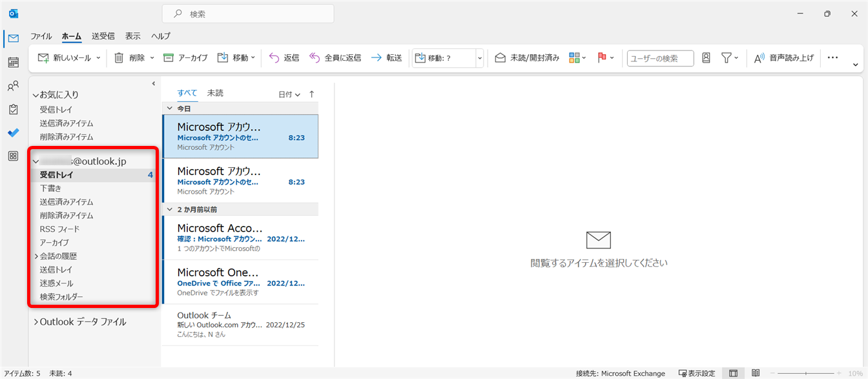Click the 全員に返信 button
This screenshot has height=379, width=868.
point(335,58)
